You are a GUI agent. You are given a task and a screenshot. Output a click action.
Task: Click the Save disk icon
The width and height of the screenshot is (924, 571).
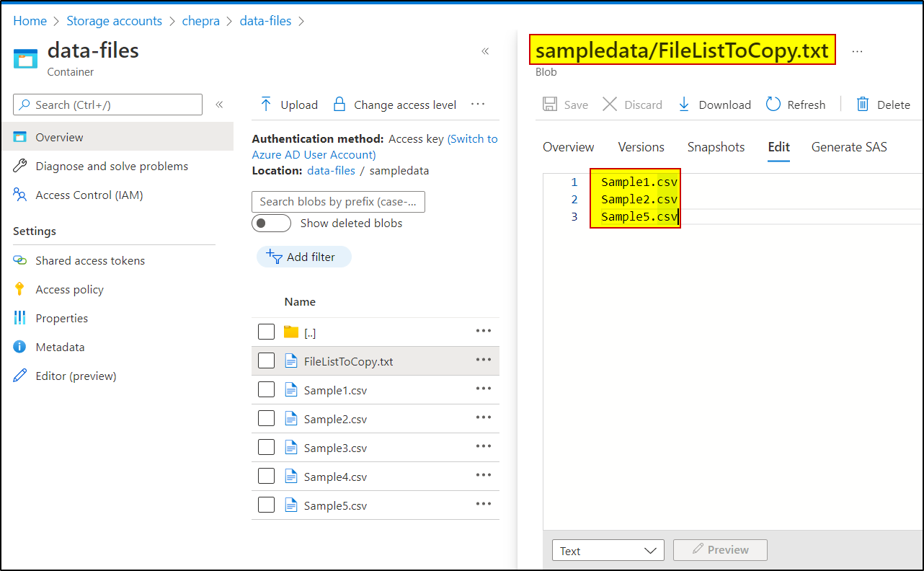coord(549,105)
